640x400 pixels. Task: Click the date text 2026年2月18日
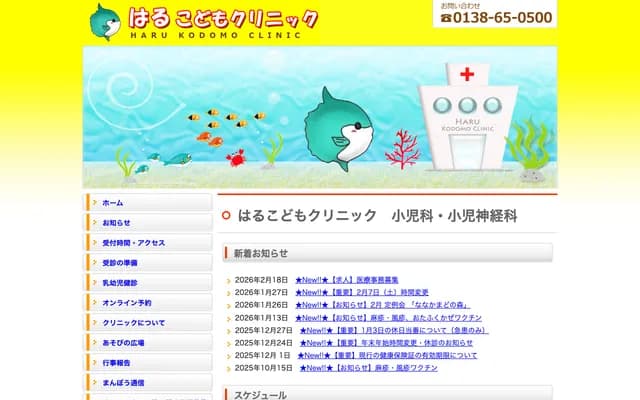pyautogui.click(x=261, y=280)
